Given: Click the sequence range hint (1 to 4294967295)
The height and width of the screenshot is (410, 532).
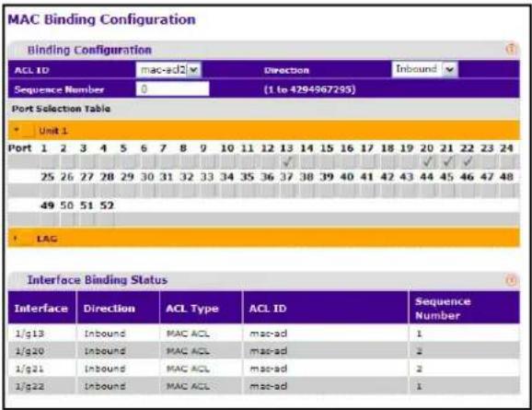Looking at the screenshot, I should [310, 89].
